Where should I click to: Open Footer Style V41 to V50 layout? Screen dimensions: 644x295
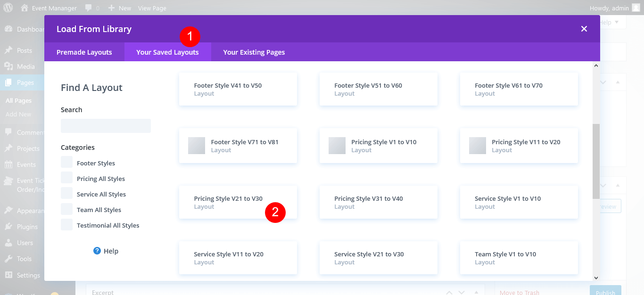(238, 89)
